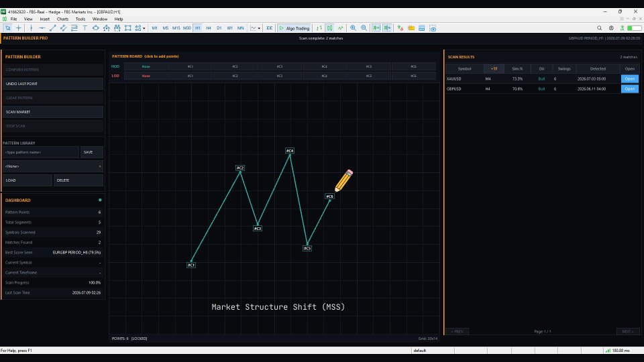Select point #C1 on the pattern board
This screenshot has width=644, height=362.
click(191, 265)
